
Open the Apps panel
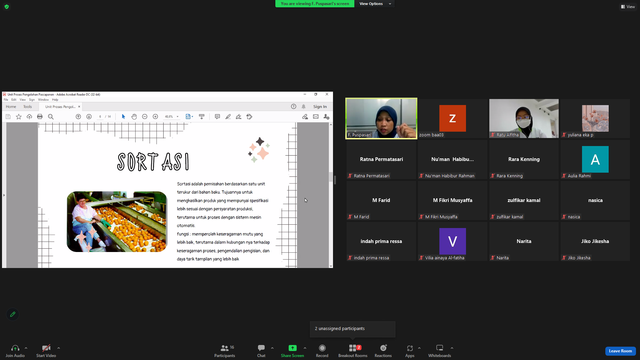tap(410, 350)
